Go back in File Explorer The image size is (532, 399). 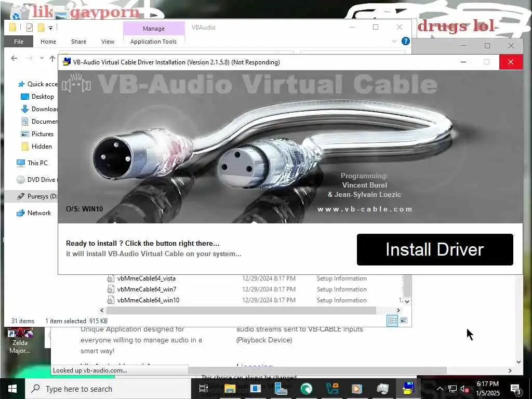coord(14,58)
